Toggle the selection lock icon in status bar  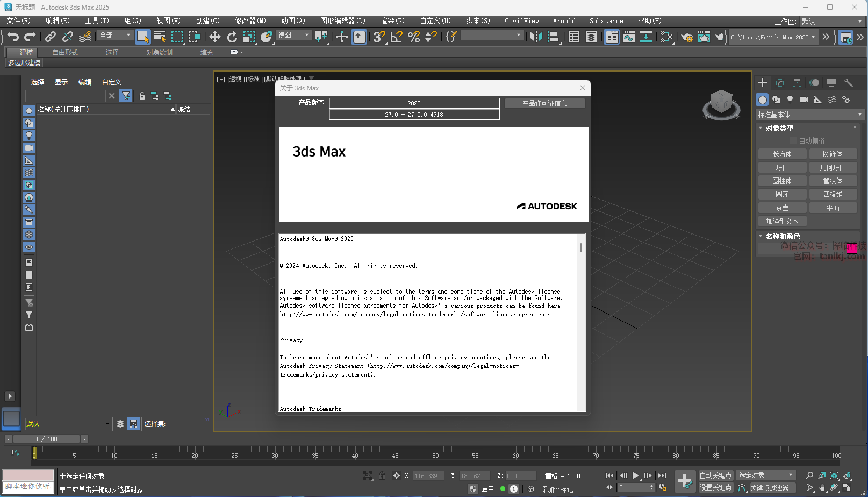pos(382,475)
